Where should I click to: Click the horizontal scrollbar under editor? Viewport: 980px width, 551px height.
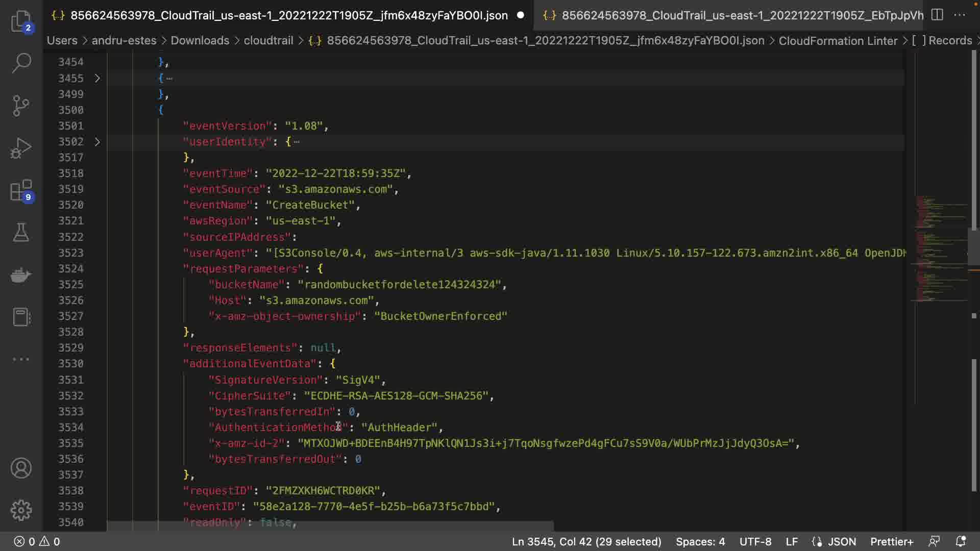tap(330, 525)
